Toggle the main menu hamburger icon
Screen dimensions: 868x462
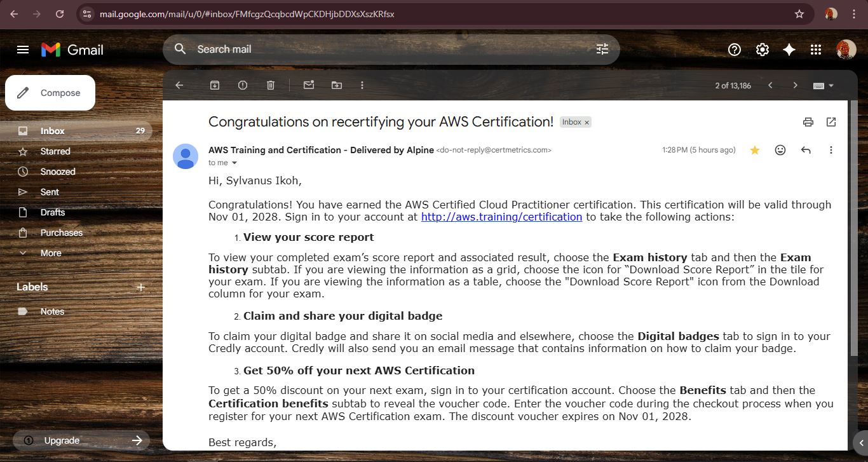23,50
